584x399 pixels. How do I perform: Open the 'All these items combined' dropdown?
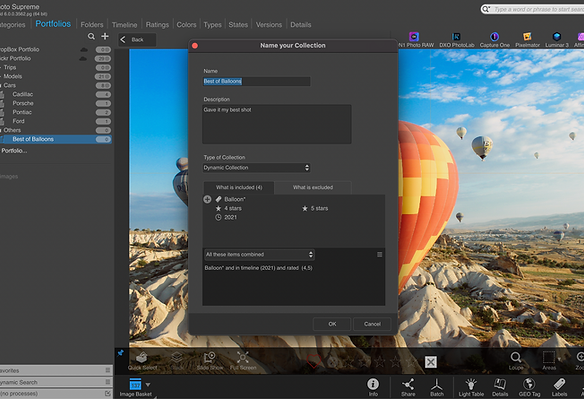pos(259,254)
